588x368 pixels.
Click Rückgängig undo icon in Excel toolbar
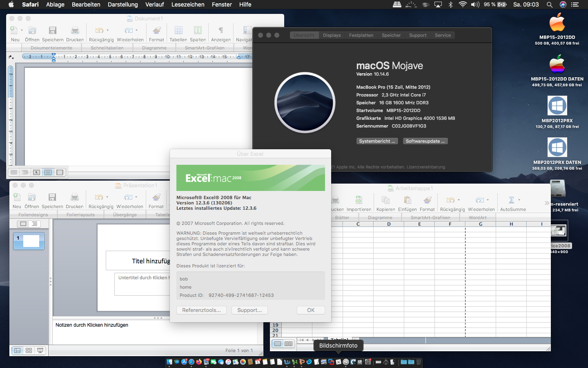(x=450, y=200)
